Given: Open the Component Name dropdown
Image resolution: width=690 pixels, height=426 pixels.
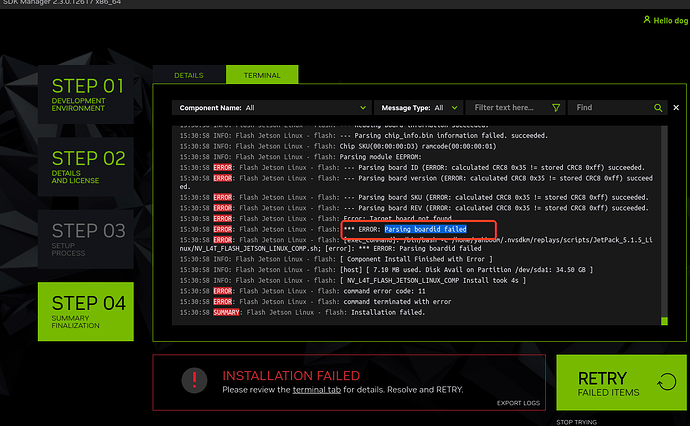Looking at the screenshot, I should (272, 108).
